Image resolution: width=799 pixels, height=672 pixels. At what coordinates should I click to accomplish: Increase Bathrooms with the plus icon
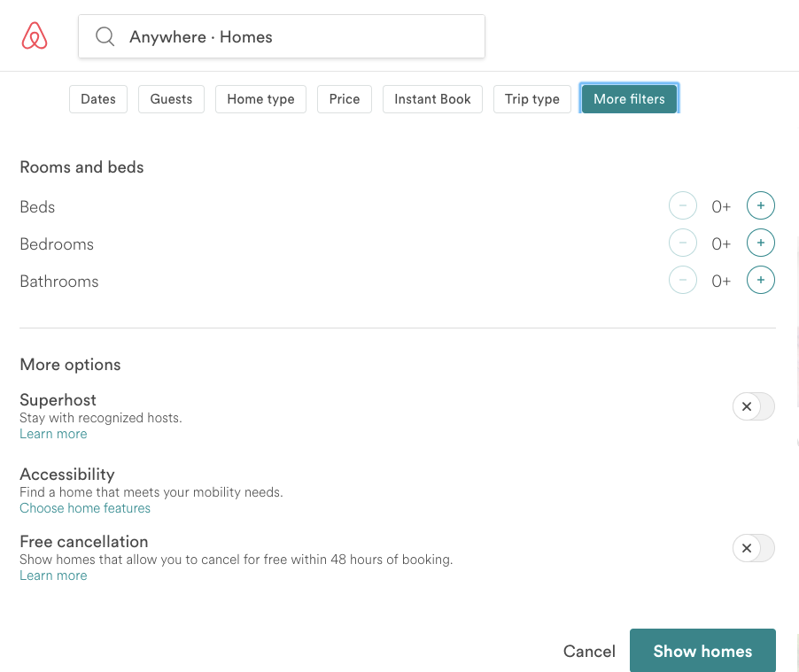tap(760, 279)
